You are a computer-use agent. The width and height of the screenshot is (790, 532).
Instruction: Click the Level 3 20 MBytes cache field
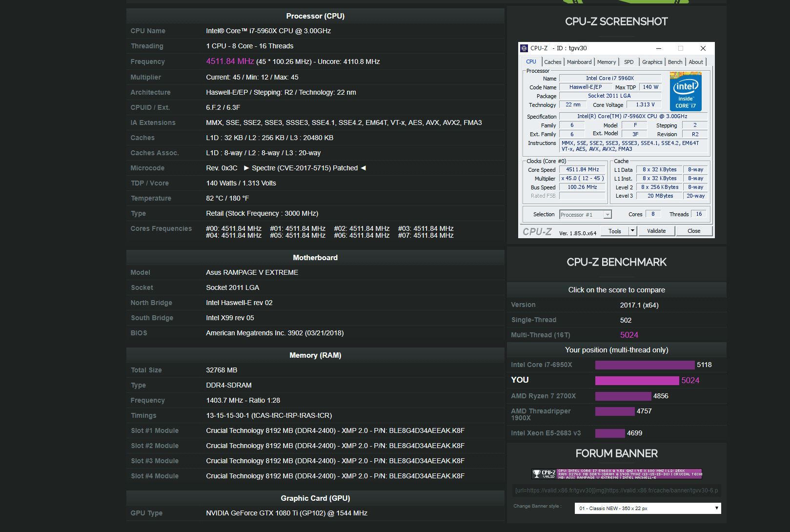point(660,196)
